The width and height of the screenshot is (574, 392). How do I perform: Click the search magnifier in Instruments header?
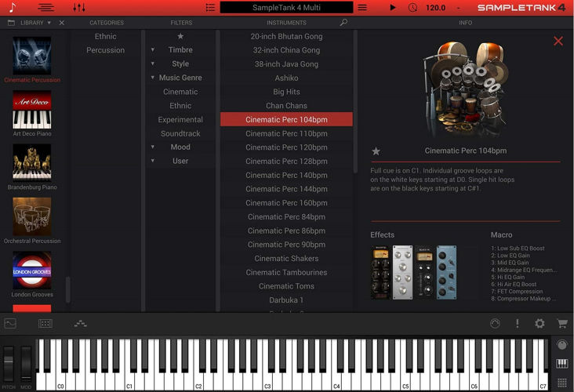pyautogui.click(x=343, y=23)
